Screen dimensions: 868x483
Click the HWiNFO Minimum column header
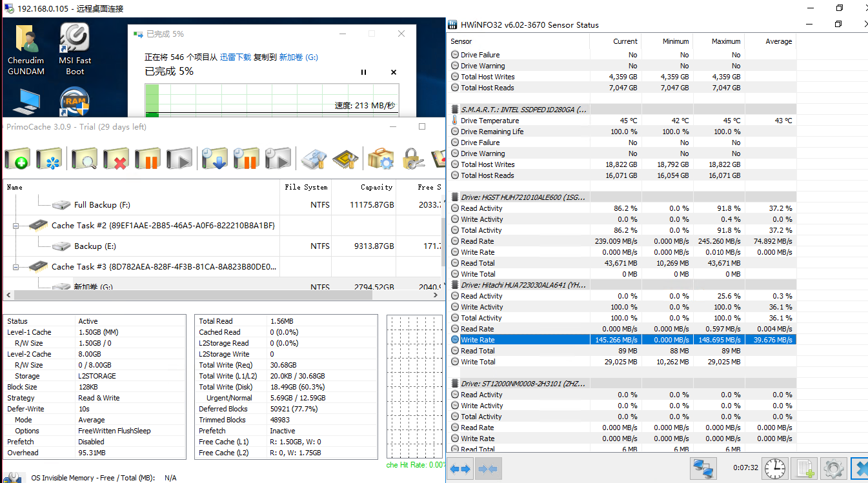point(667,41)
